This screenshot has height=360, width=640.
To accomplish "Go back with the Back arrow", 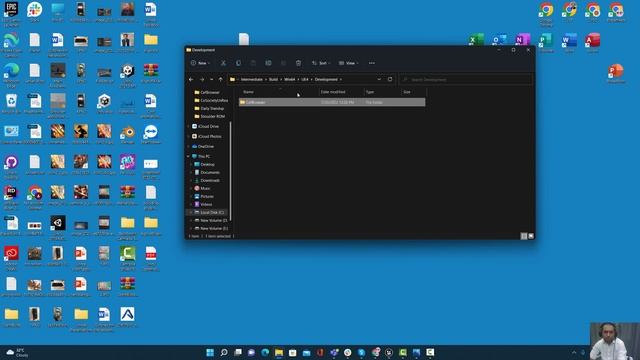I will click(x=191, y=80).
